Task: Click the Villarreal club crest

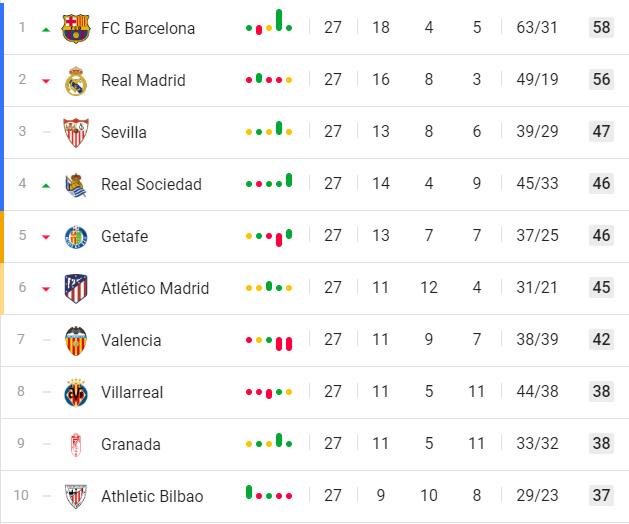Action: click(x=76, y=392)
